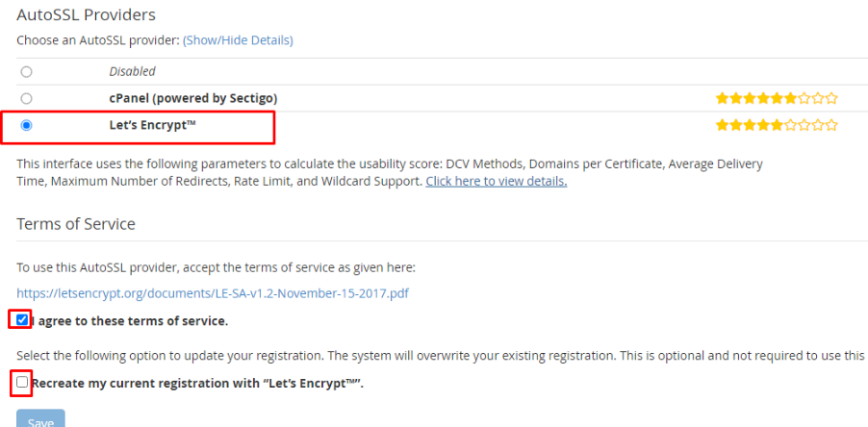Toggle the Show/Hide Details link
Viewport: 868px width, 427px height.
click(x=238, y=40)
